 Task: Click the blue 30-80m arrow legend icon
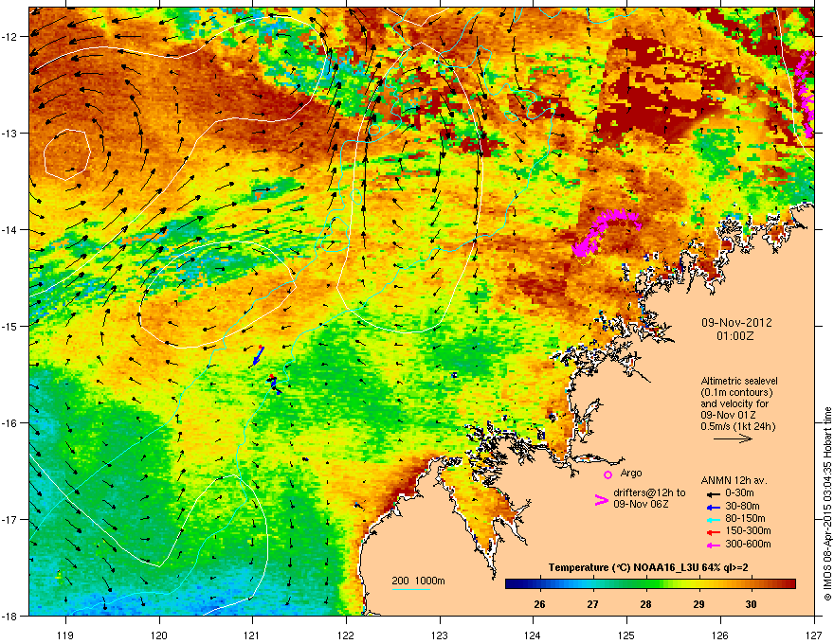click(x=713, y=507)
